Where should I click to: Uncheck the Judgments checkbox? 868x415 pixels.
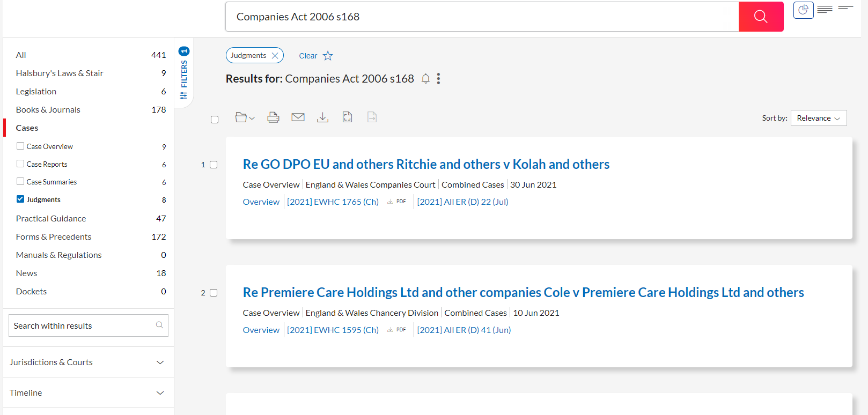coord(20,199)
